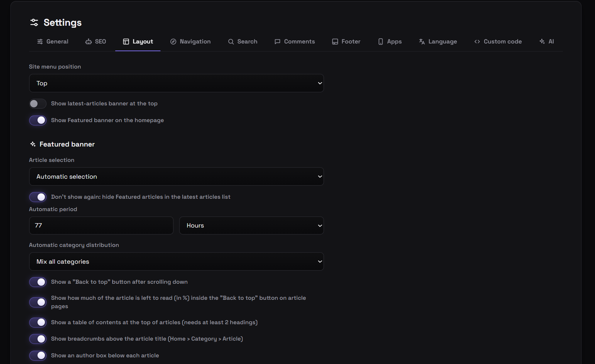The height and width of the screenshot is (364, 595).
Task: Toggle hiding Featured articles in latest list
Action: [x=38, y=197]
